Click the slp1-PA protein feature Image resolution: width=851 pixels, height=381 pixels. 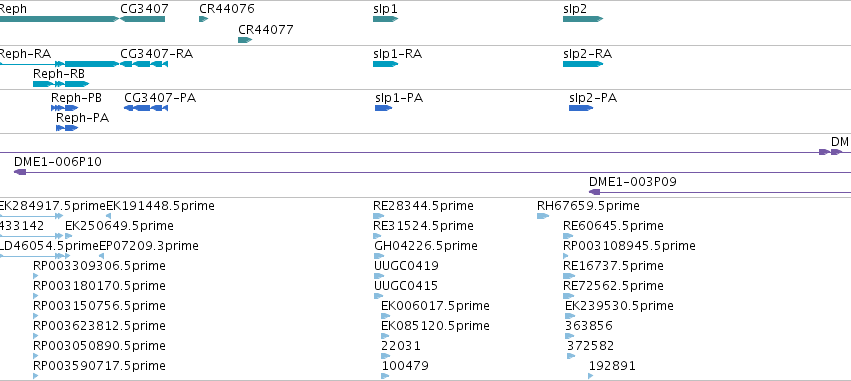(383, 108)
